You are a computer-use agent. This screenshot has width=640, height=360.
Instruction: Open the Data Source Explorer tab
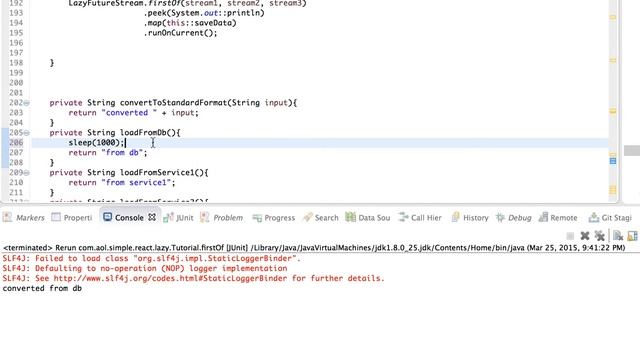(368, 218)
